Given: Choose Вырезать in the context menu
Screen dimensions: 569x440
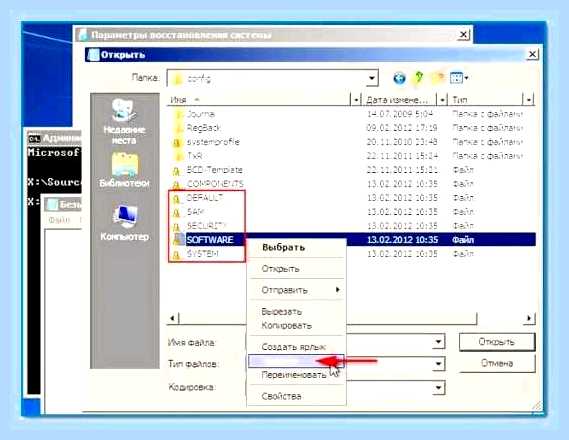Looking at the screenshot, I should [x=296, y=311].
